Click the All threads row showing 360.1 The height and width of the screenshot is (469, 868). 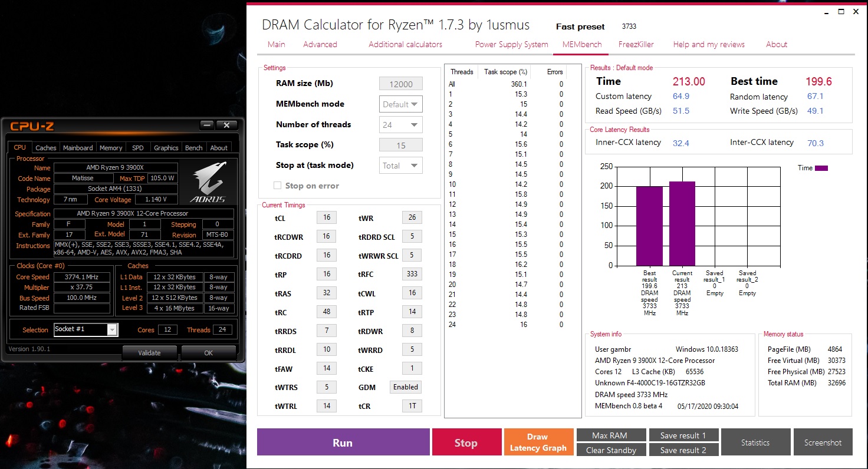click(x=507, y=84)
